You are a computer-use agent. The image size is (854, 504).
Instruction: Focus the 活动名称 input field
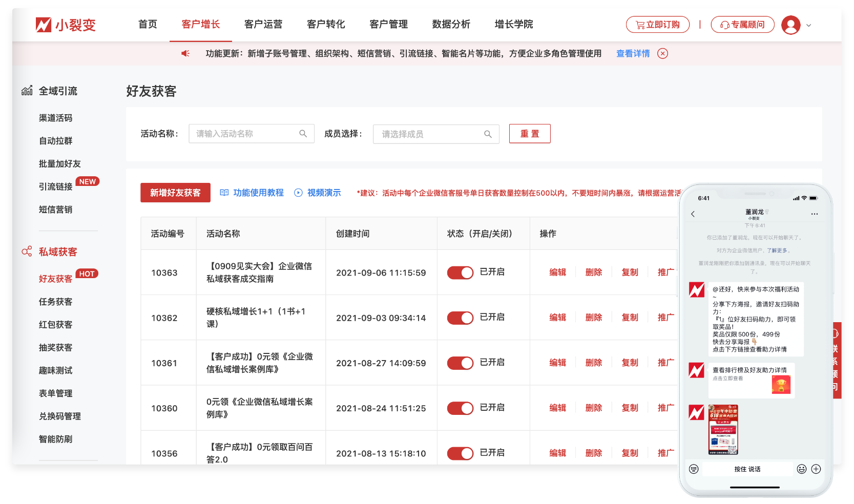(x=251, y=134)
